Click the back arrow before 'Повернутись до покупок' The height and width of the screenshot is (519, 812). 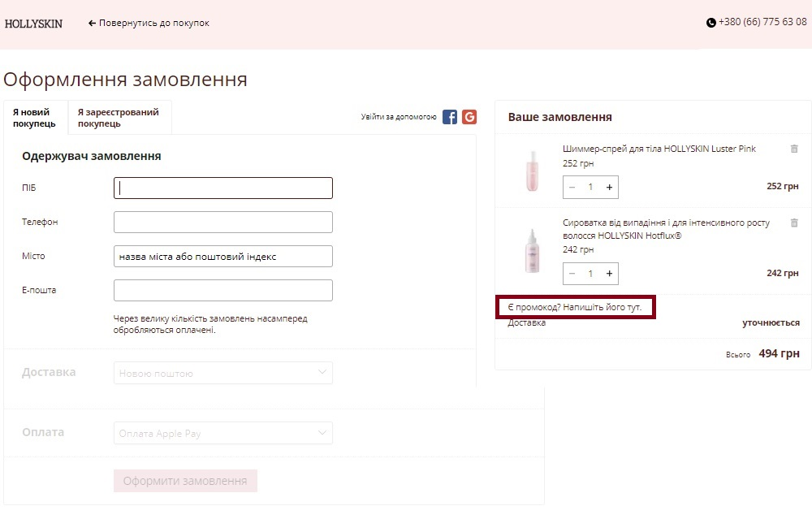pyautogui.click(x=92, y=23)
